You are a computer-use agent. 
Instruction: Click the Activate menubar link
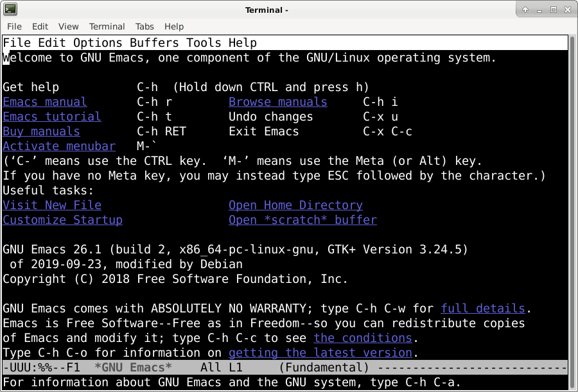[x=59, y=146]
